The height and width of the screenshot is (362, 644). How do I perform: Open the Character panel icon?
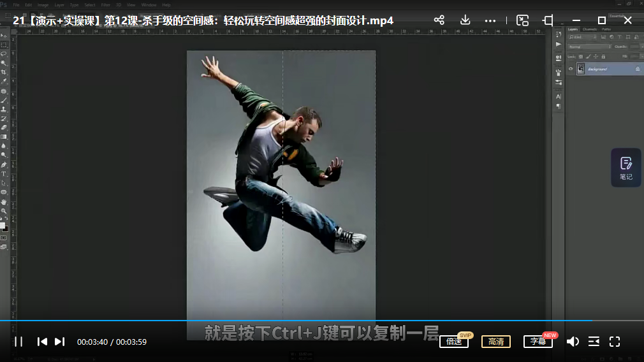(559, 96)
